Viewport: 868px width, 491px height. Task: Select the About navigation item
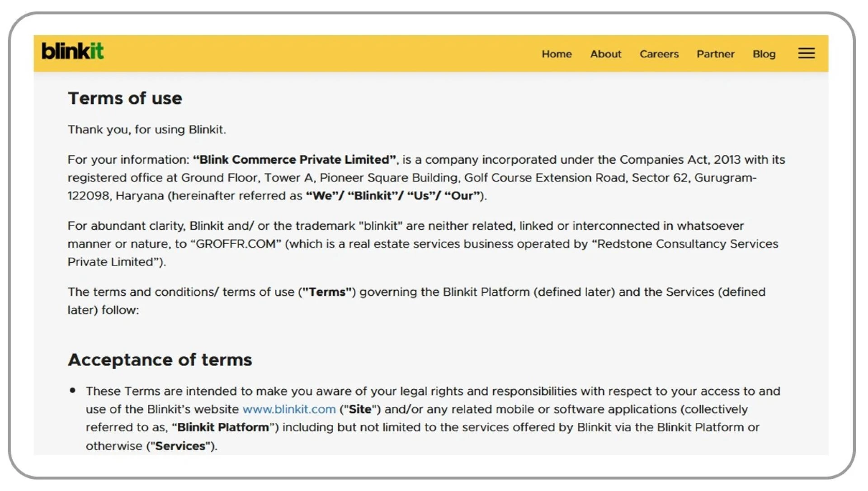(605, 54)
